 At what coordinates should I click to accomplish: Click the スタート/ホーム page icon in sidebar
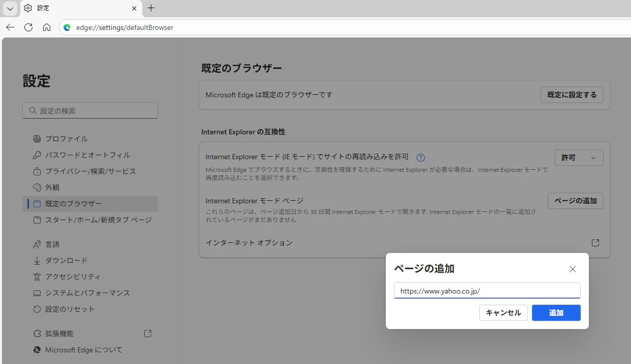pyautogui.click(x=37, y=220)
